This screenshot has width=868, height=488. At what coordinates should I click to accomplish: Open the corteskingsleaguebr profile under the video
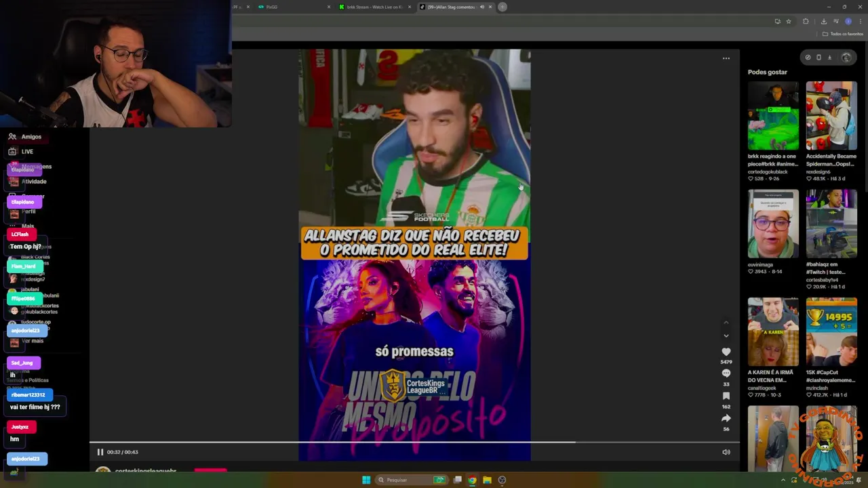[x=145, y=470]
